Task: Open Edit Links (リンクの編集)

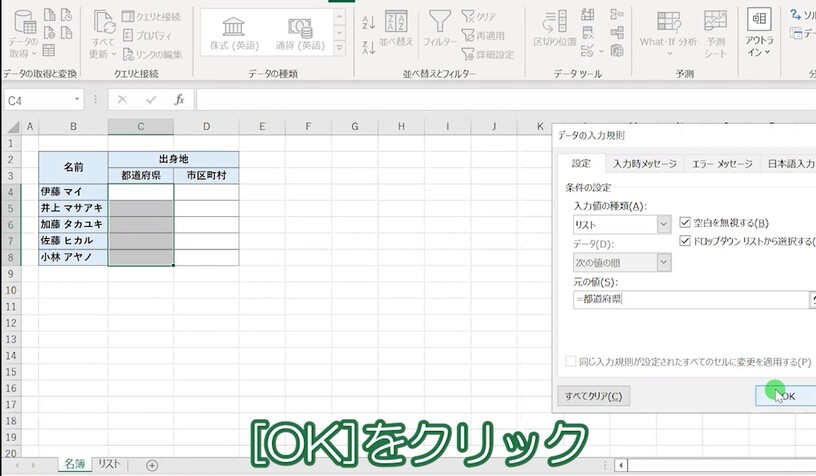Action: 152,54
